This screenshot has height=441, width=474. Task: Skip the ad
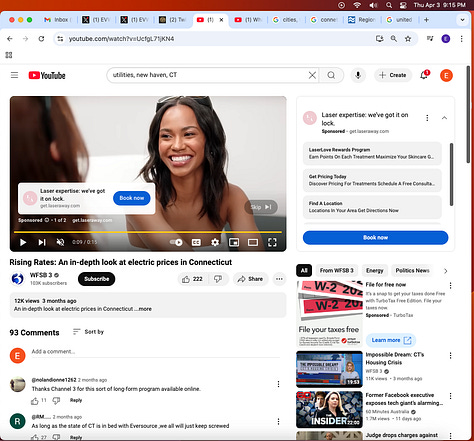coord(261,207)
